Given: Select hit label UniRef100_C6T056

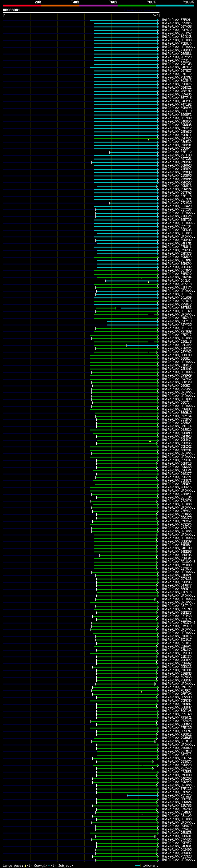Looking at the screenshot, I should [x=177, y=26].
